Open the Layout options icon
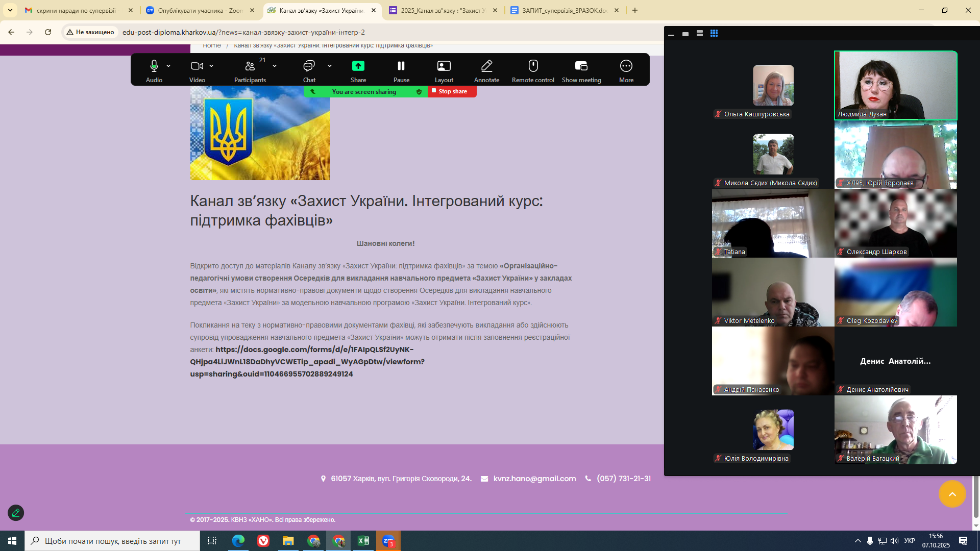This screenshot has width=980, height=551. click(x=444, y=66)
